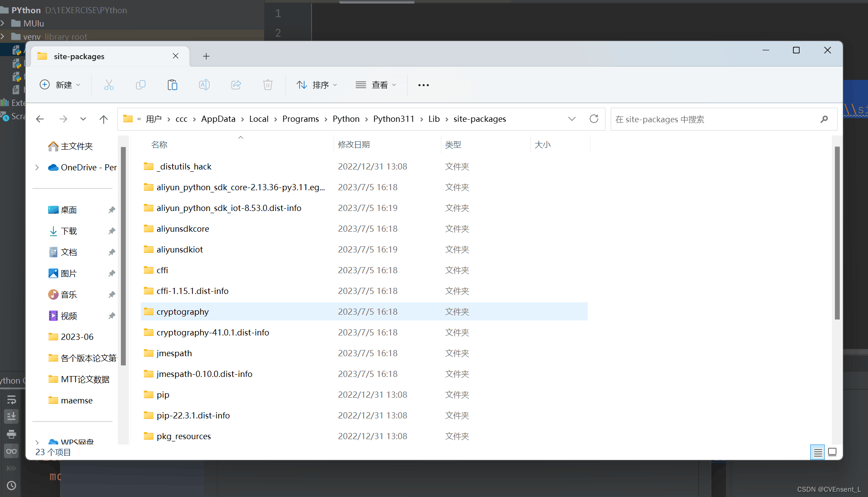The width and height of the screenshot is (868, 497).
Task: Add a new Explorer tab
Action: [206, 56]
